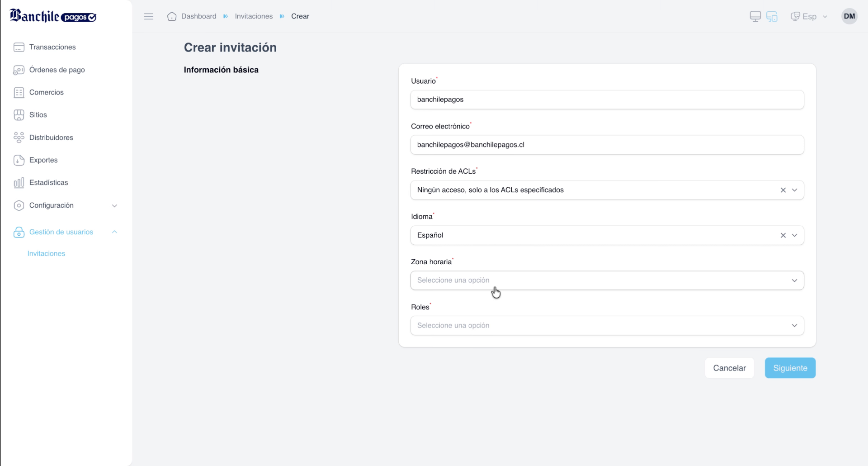Click the Banchile pagos logo
Screen dimensions: 868x466
tap(53, 16)
